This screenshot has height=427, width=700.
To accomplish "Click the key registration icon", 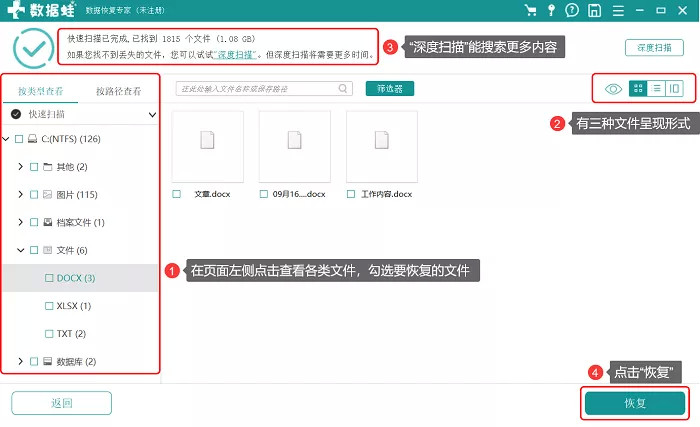I will [x=551, y=10].
